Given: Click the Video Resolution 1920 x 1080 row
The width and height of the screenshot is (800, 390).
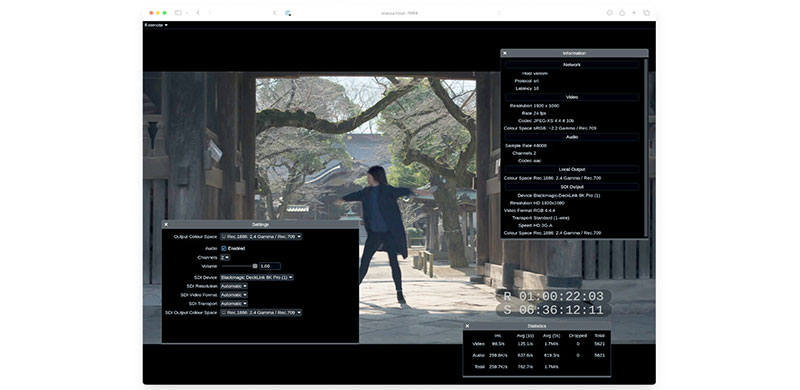Looking at the screenshot, I should point(534,106).
